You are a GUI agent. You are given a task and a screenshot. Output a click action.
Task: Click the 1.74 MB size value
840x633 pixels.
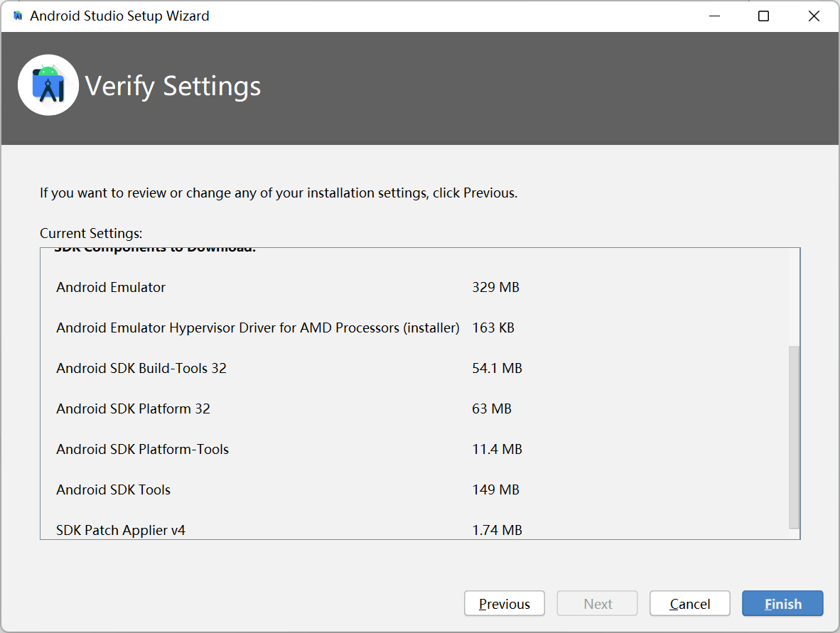497,530
